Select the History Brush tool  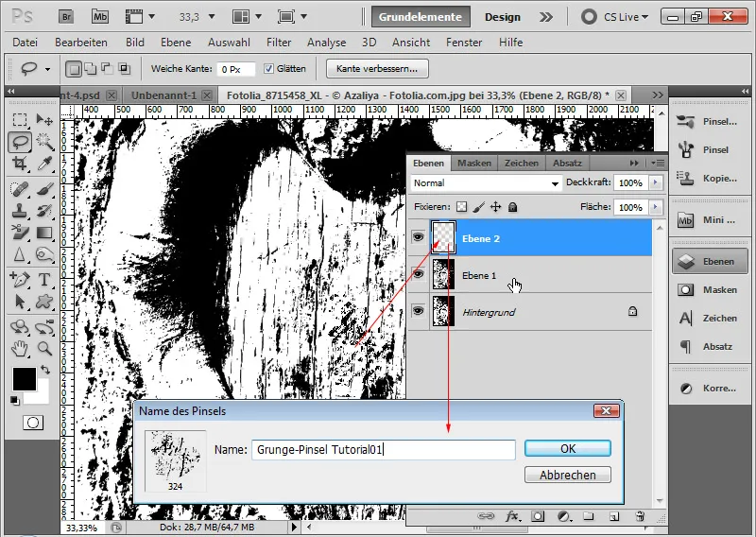(44, 211)
